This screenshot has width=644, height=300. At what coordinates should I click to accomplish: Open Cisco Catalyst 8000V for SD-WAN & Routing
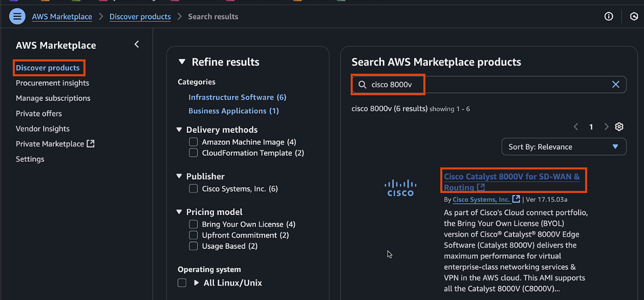click(511, 182)
